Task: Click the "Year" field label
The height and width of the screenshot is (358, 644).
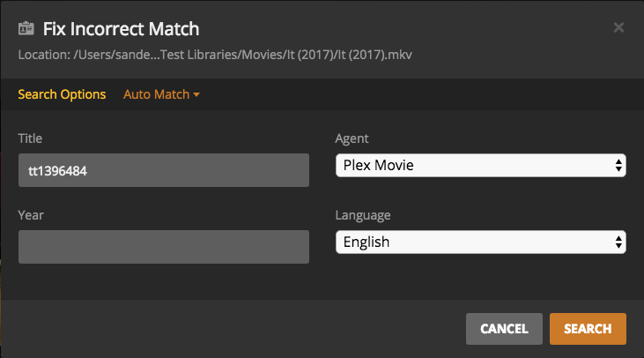Action: pyautogui.click(x=30, y=214)
